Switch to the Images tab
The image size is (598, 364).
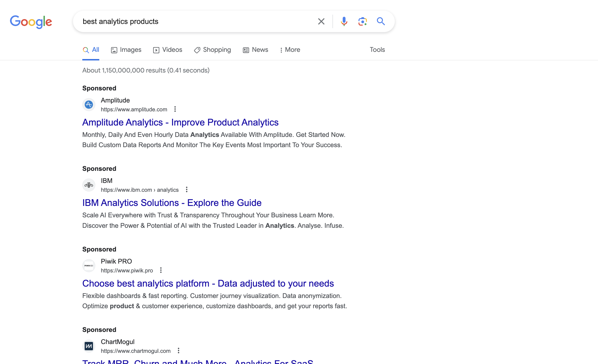click(x=126, y=50)
